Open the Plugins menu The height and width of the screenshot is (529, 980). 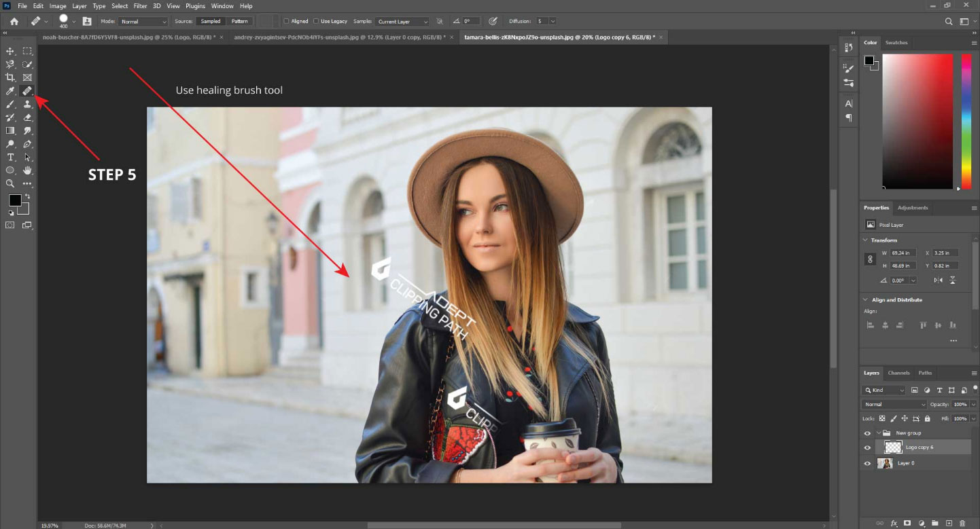pos(195,6)
